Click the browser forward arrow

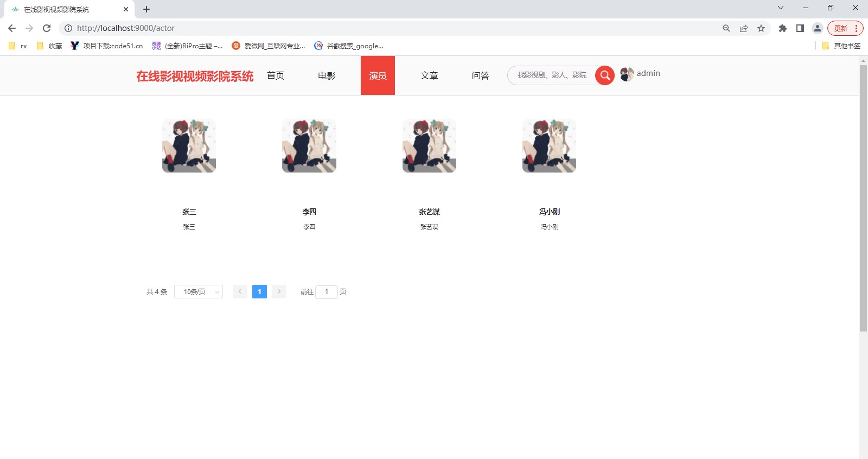pyautogui.click(x=29, y=28)
